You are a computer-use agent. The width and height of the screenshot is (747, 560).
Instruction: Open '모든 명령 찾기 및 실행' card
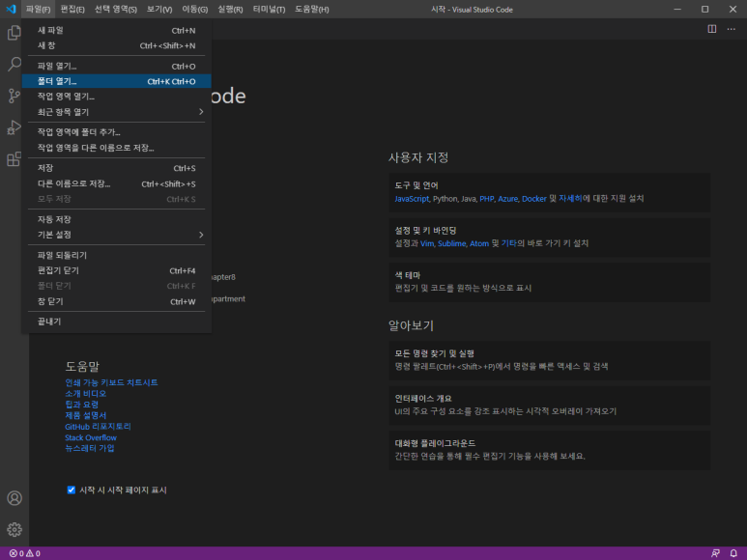(x=549, y=360)
